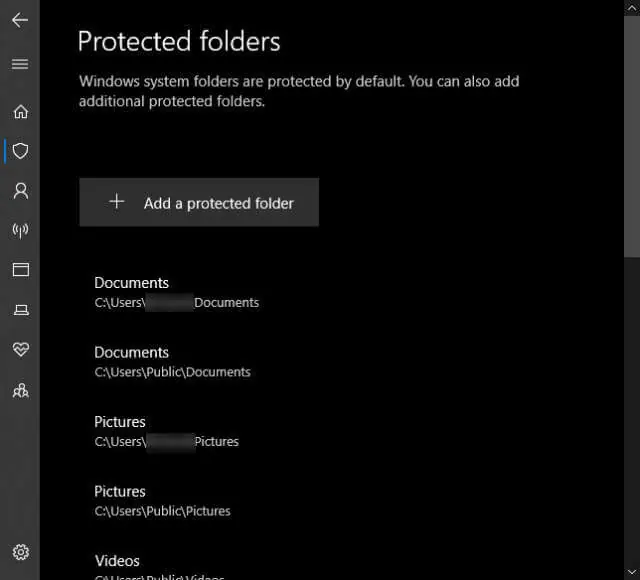Open Account protection person icon

20,191
